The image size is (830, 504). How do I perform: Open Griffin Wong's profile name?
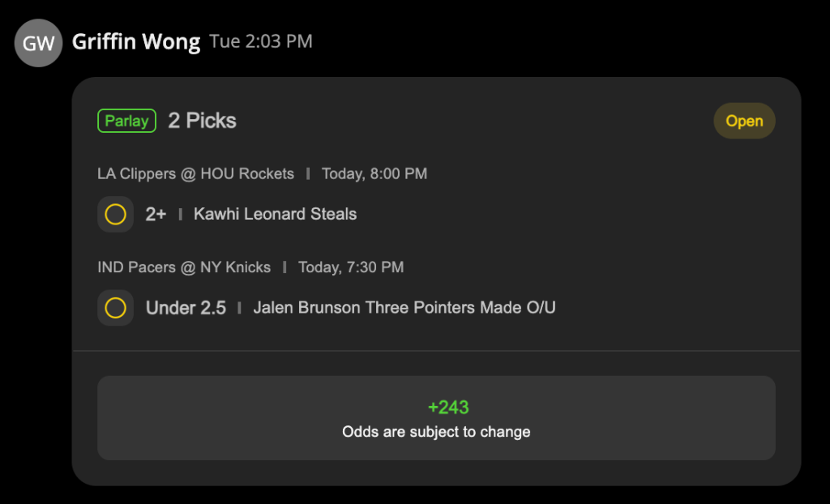click(136, 42)
